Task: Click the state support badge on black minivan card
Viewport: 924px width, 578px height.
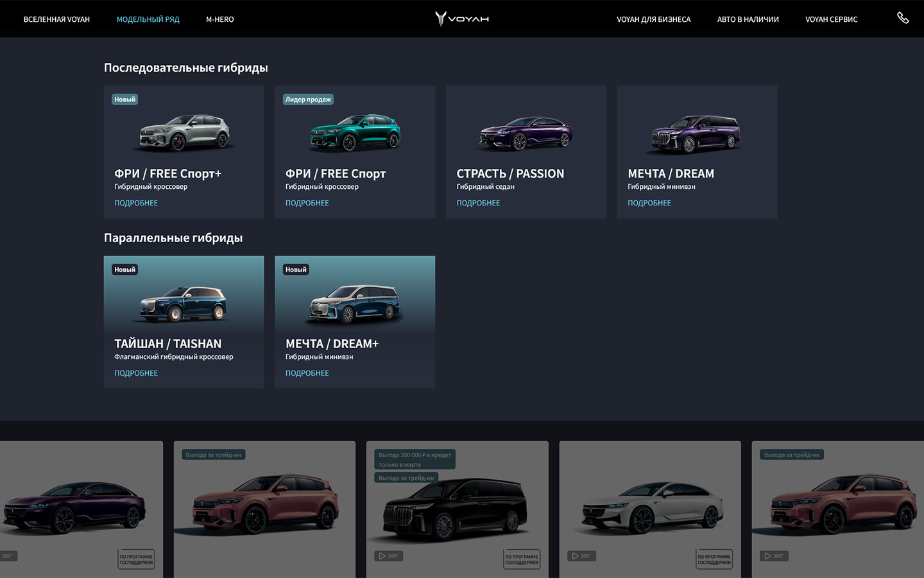Action: (522, 559)
